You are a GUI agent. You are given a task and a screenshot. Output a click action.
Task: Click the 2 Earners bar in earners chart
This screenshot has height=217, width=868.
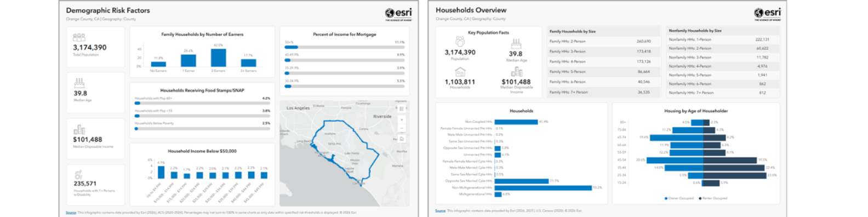[218, 58]
